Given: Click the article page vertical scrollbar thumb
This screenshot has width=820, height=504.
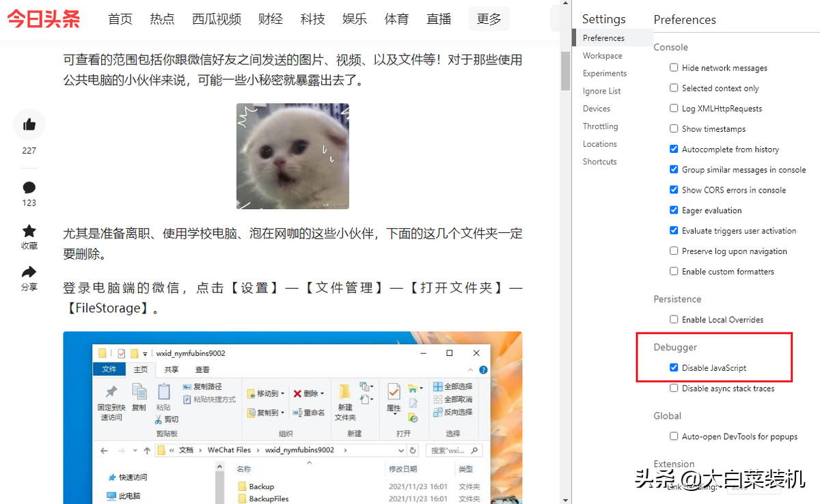Looking at the screenshot, I should click(x=566, y=71).
